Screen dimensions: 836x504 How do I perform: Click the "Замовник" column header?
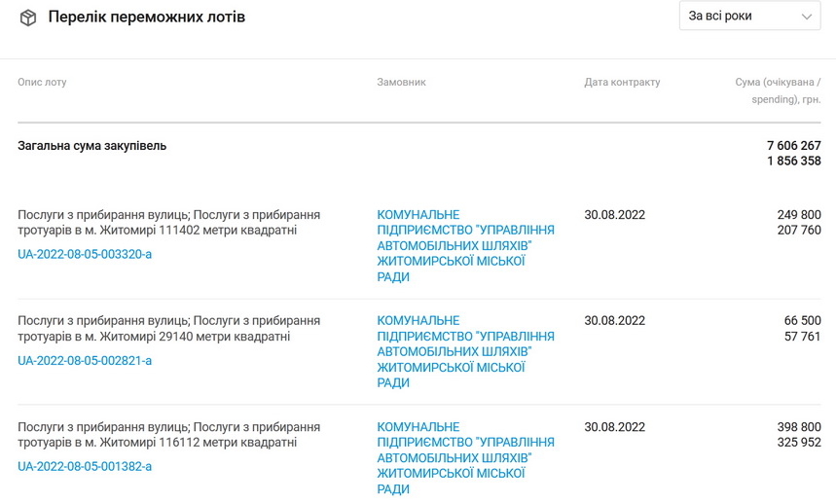click(401, 82)
